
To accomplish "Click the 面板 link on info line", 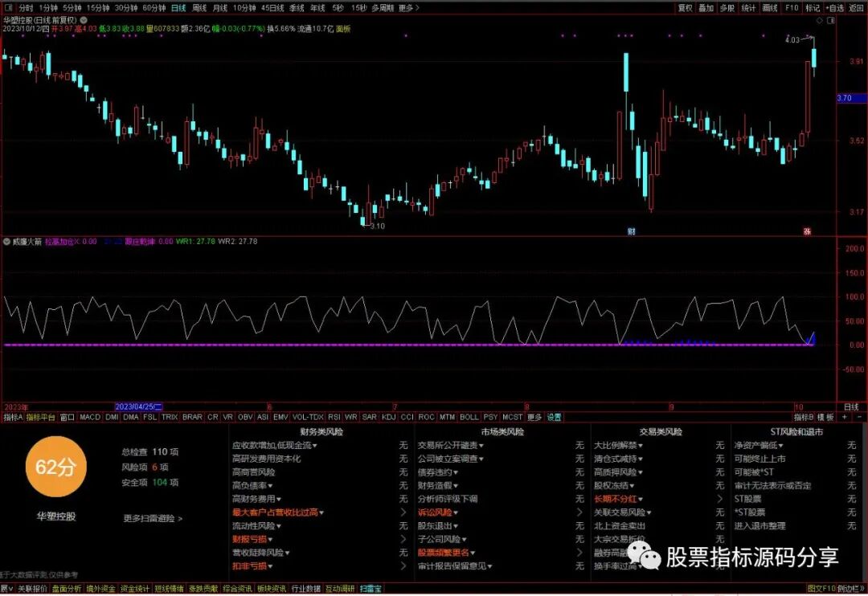I will click(x=343, y=29).
